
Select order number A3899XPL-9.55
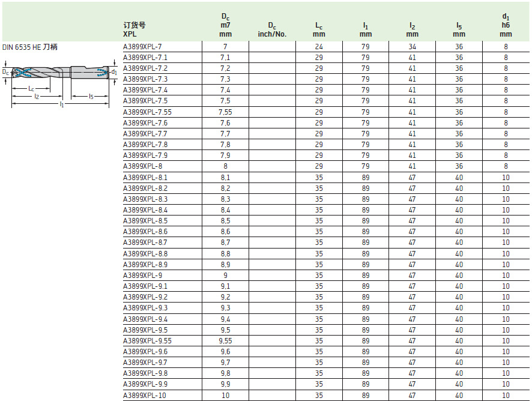[x=147, y=341]
